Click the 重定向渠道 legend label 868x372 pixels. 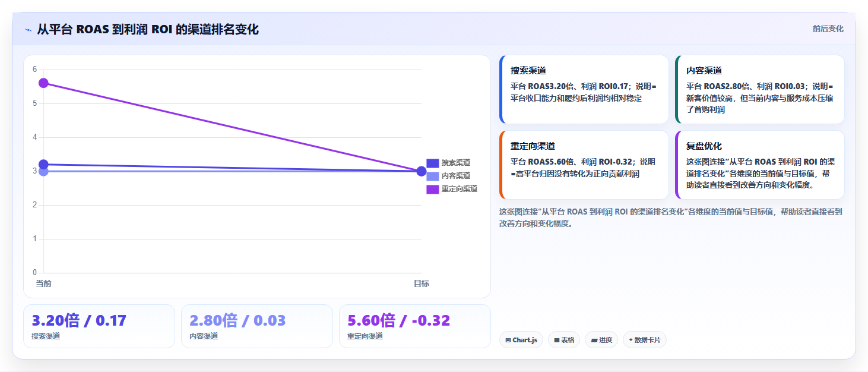(460, 189)
